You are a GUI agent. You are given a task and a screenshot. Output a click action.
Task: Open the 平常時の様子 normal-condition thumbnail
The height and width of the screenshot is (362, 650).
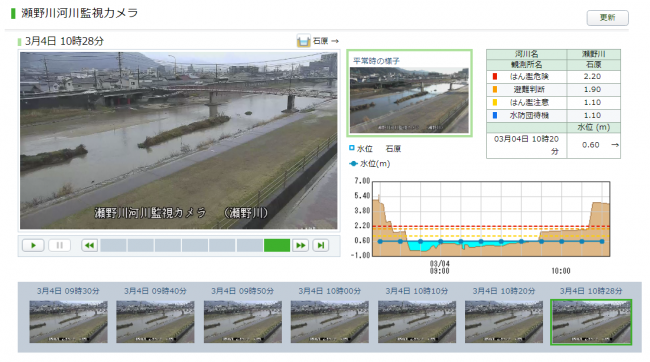point(409,93)
